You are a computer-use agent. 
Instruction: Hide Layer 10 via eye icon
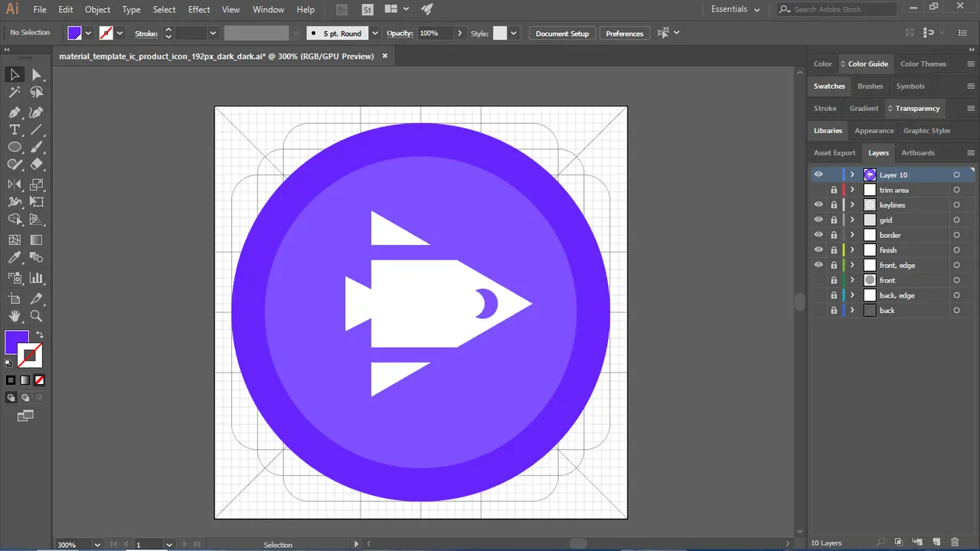click(x=818, y=174)
